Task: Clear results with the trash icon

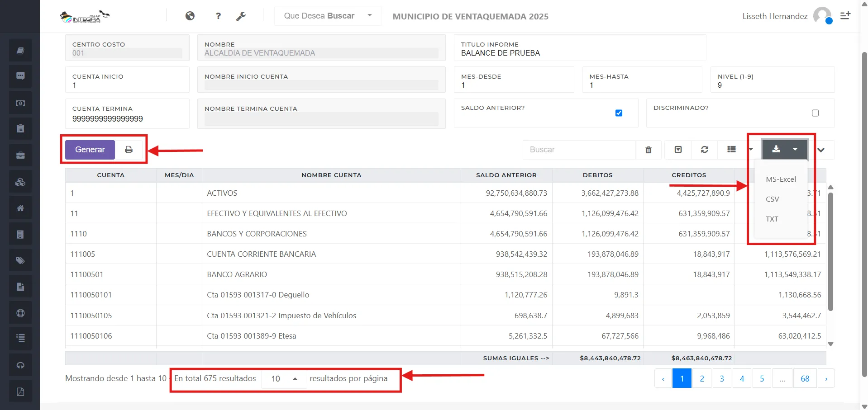Action: coord(648,149)
